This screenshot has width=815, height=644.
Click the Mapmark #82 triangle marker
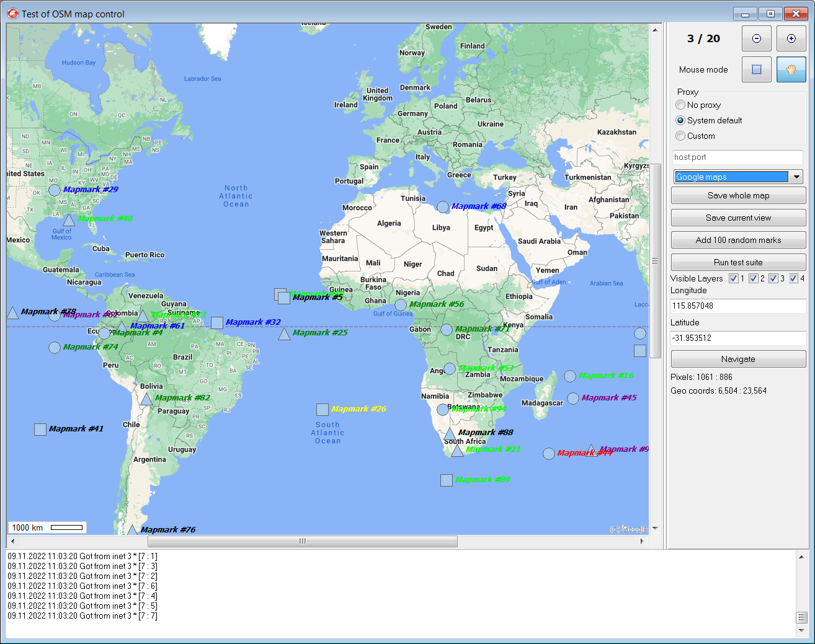[146, 399]
